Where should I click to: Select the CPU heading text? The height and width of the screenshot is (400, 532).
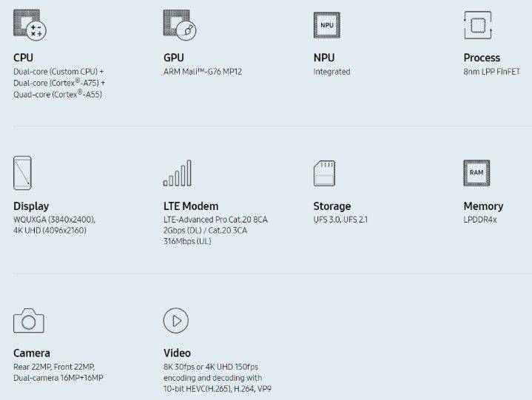[x=23, y=58]
